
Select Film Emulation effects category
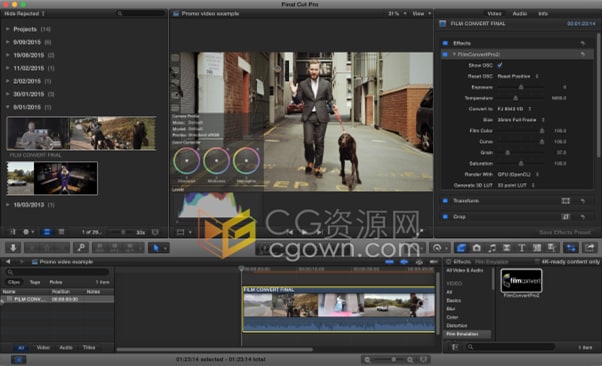(x=467, y=334)
